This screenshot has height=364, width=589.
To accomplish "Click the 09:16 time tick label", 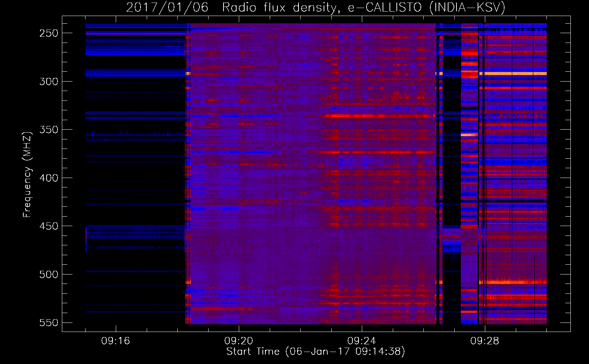I will coord(116,341).
